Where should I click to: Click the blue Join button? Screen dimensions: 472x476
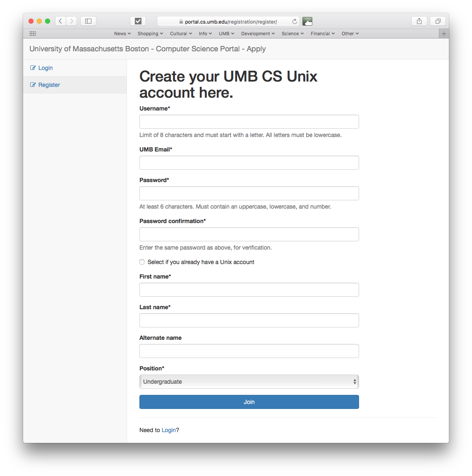click(249, 402)
